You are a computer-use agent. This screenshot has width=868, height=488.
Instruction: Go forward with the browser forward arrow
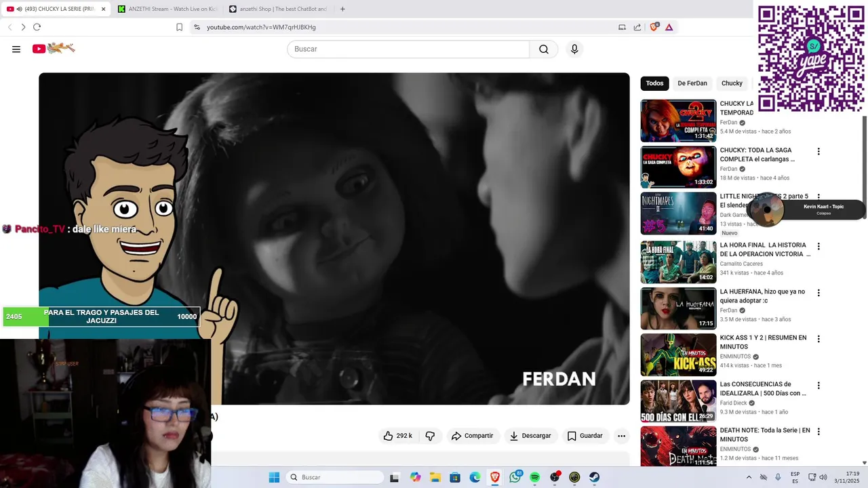(23, 27)
